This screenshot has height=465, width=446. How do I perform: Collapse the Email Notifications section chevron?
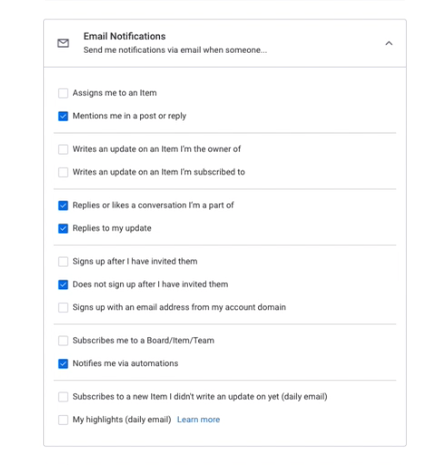point(389,43)
